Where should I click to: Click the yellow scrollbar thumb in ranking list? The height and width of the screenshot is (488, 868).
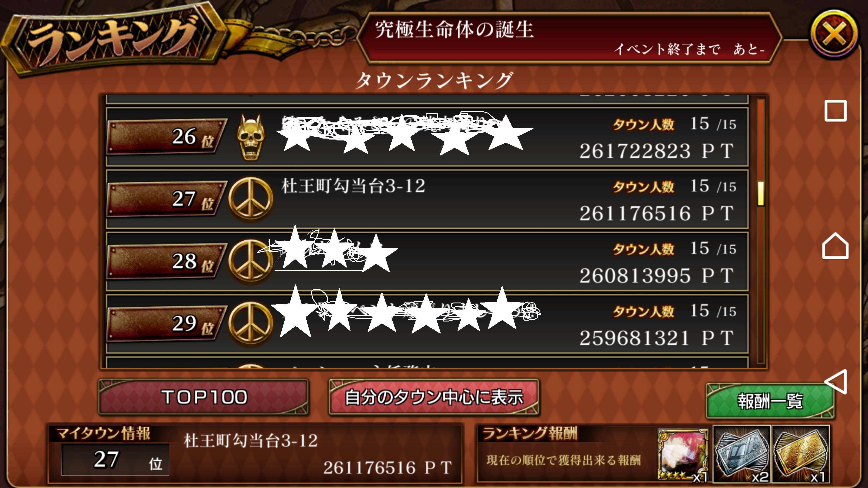pos(760,193)
